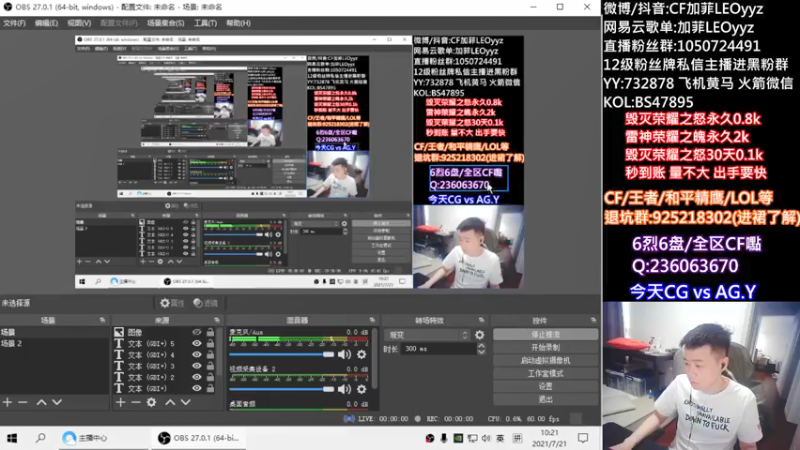The width and height of the screenshot is (800, 450).
Task: Open the notification center icon
Action: tap(583, 438)
